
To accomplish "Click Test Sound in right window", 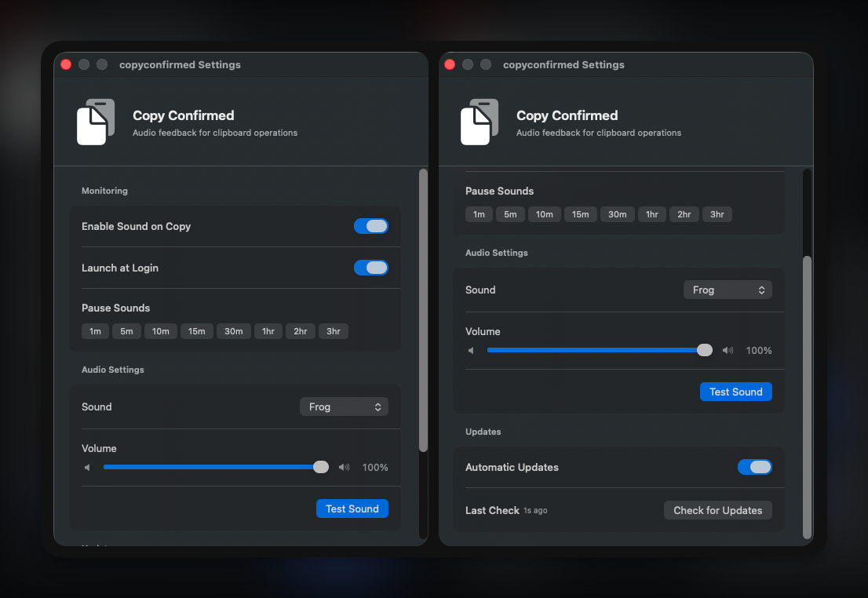I will click(x=735, y=392).
